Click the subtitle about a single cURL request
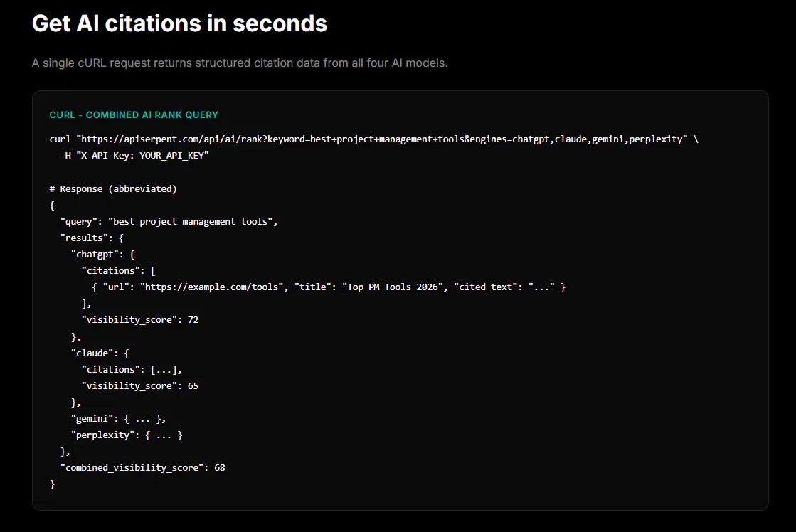This screenshot has width=796, height=532. point(240,63)
